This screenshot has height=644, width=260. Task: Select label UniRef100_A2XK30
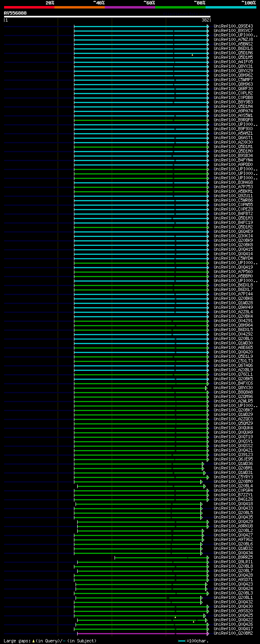tap(233, 142)
